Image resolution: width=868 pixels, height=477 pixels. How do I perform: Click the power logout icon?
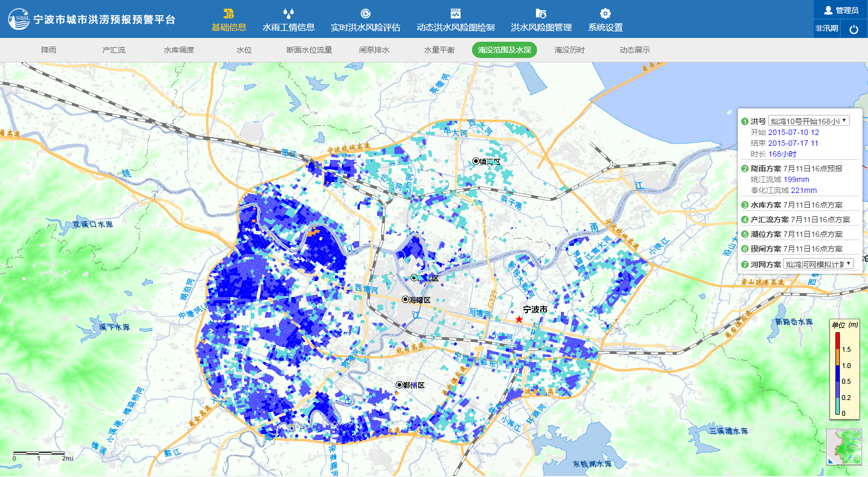pyautogui.click(x=853, y=29)
